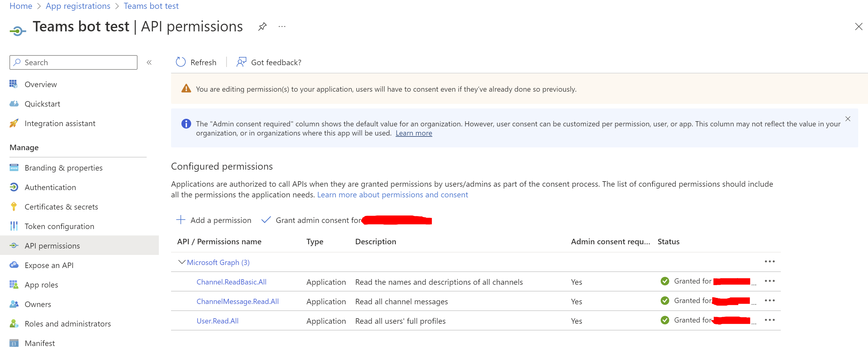Click Read all channel messages description
The image size is (868, 353).
[401, 302]
